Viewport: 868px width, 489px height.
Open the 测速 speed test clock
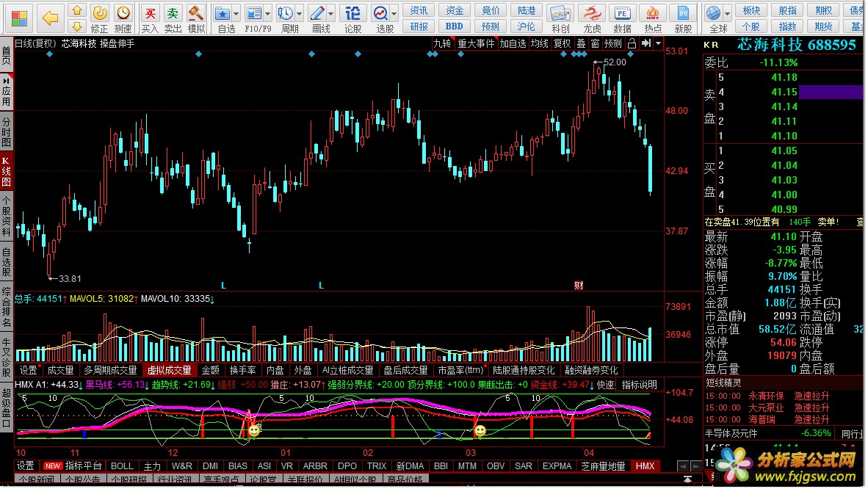click(x=123, y=19)
